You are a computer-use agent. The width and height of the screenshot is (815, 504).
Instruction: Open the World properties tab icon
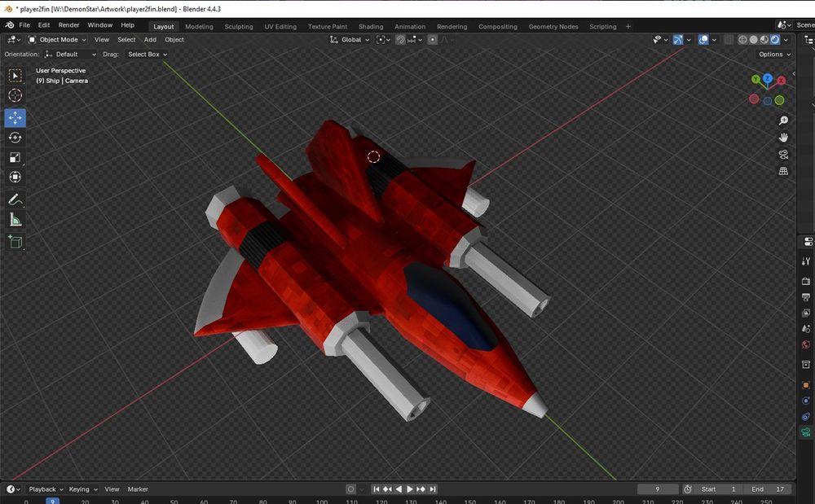pos(806,344)
